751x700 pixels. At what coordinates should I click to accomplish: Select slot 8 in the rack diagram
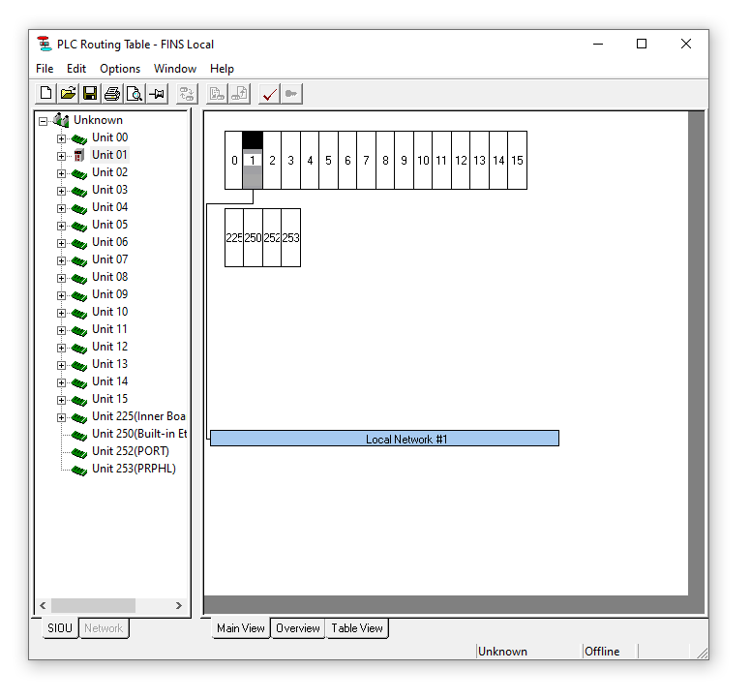click(x=385, y=161)
